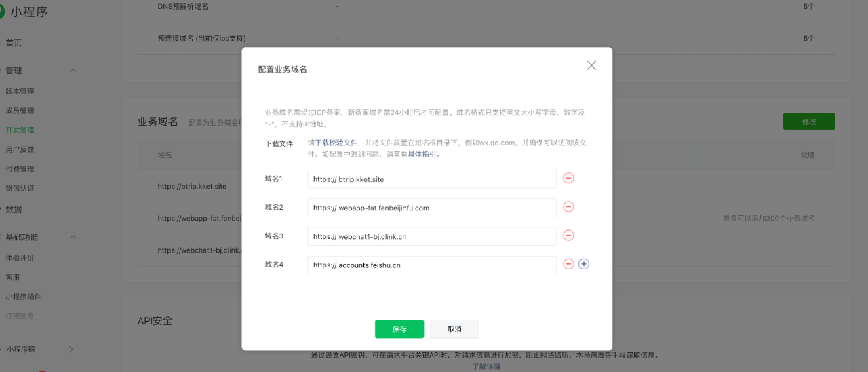868x372 pixels.
Task: Click the https://webchat1-bj.clink table row
Action: point(199,250)
